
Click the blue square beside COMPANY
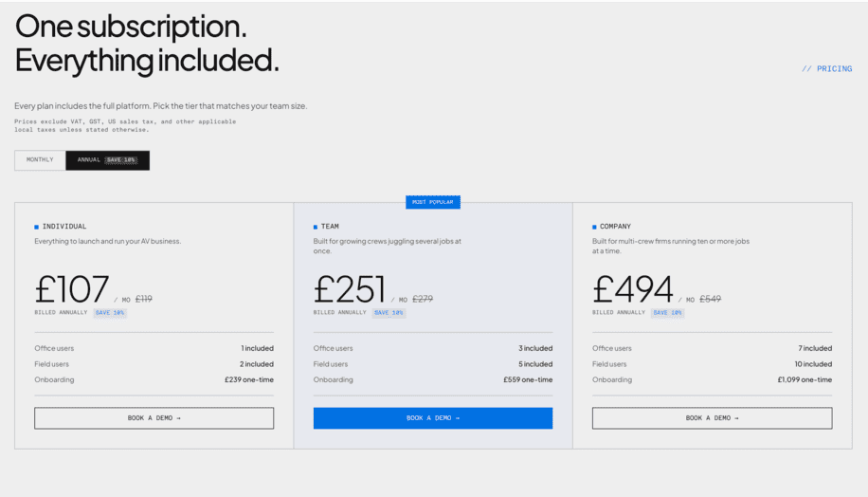[594, 227]
